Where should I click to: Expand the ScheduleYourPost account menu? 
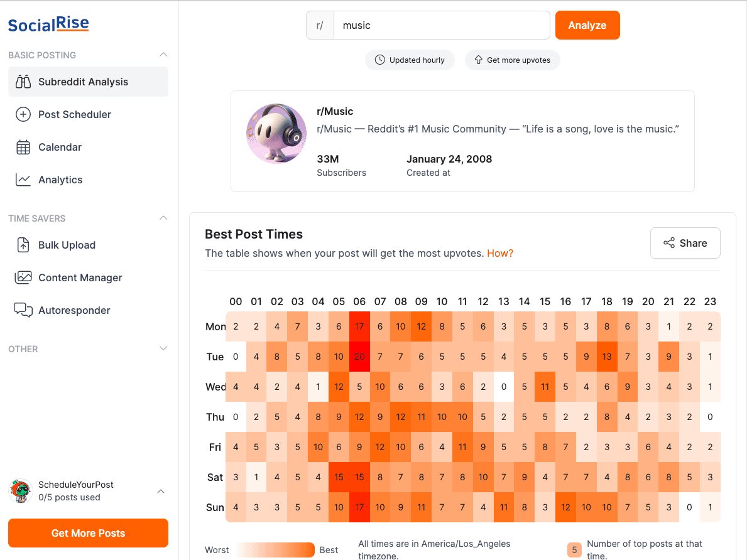click(161, 491)
